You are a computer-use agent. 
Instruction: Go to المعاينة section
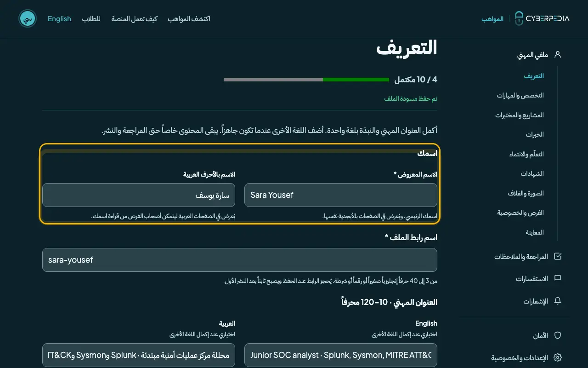[x=535, y=232]
